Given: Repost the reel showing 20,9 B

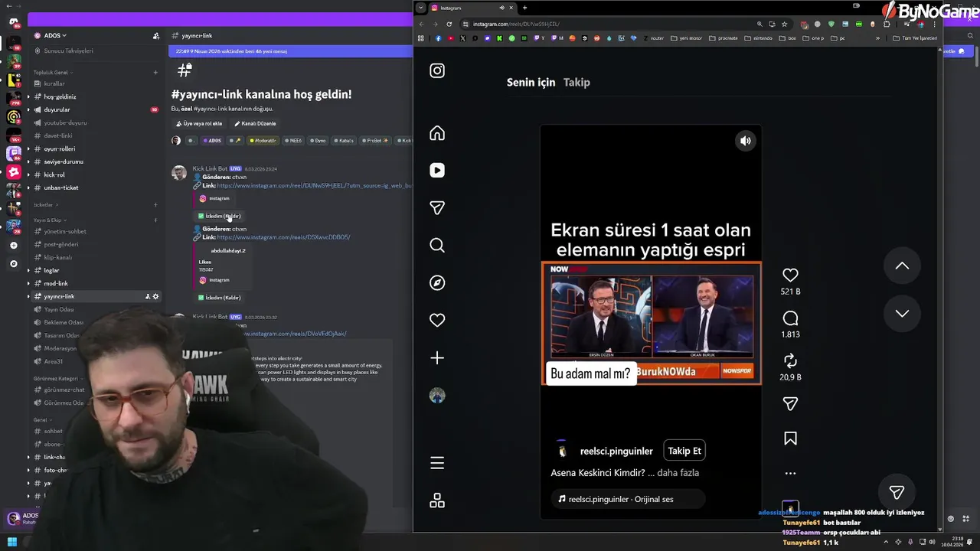Looking at the screenshot, I should [x=790, y=360].
